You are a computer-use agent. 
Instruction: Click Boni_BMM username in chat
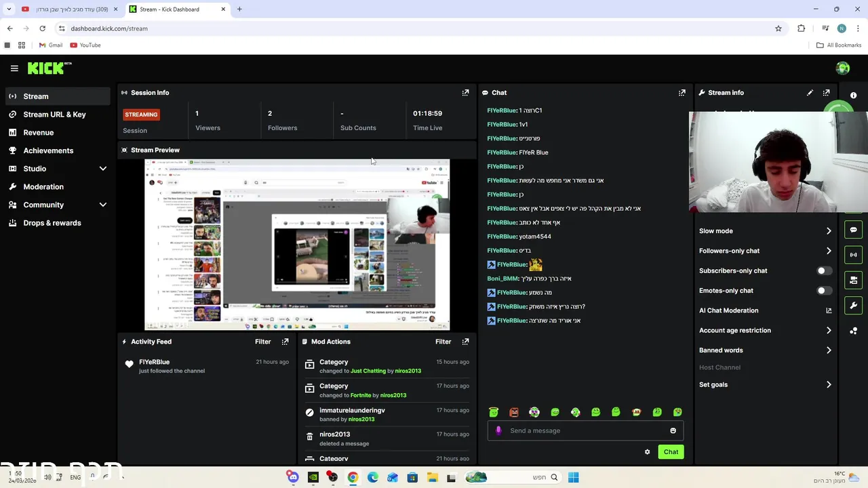502,279
